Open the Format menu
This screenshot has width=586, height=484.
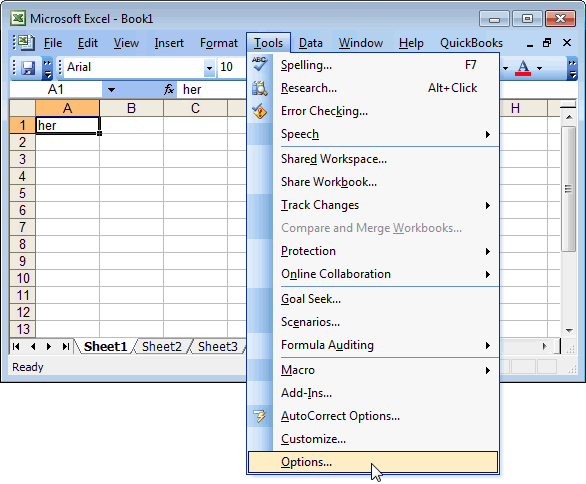[x=219, y=43]
